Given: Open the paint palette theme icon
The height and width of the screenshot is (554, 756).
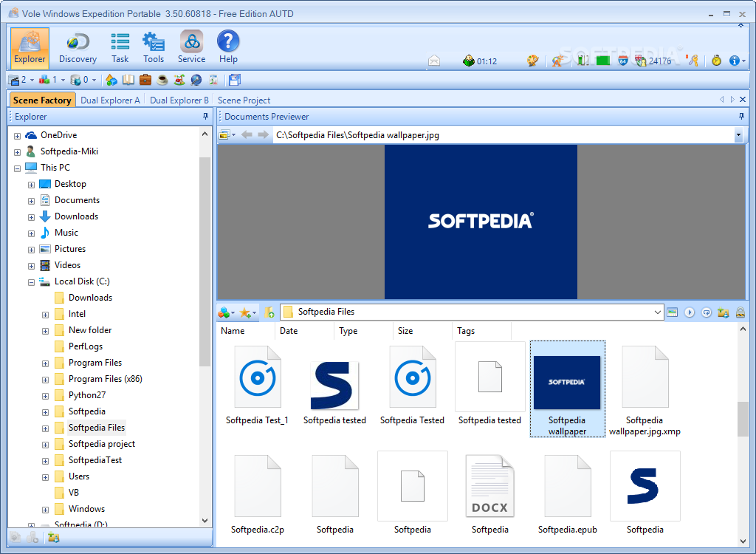Looking at the screenshot, I should 532,61.
